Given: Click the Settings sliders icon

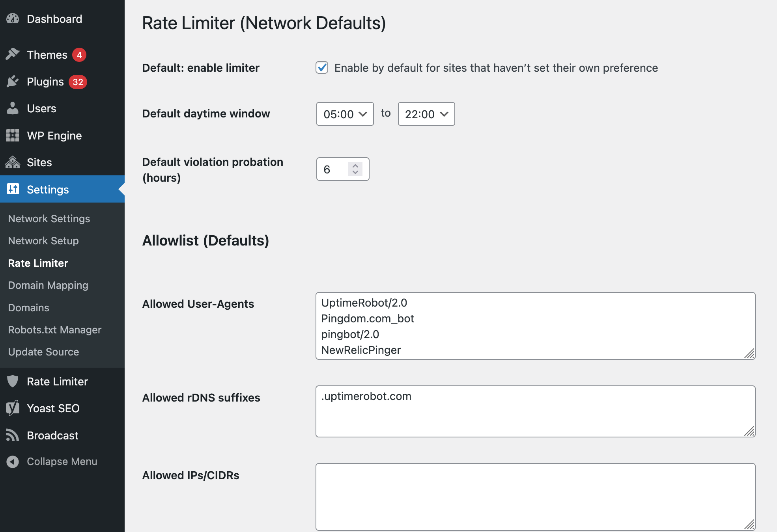Looking at the screenshot, I should click(13, 189).
